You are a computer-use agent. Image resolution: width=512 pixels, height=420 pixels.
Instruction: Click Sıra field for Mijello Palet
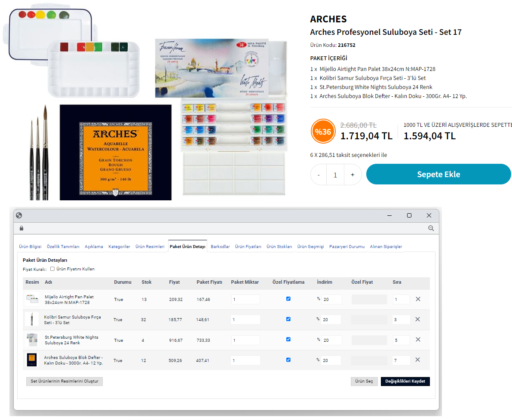[402, 299]
